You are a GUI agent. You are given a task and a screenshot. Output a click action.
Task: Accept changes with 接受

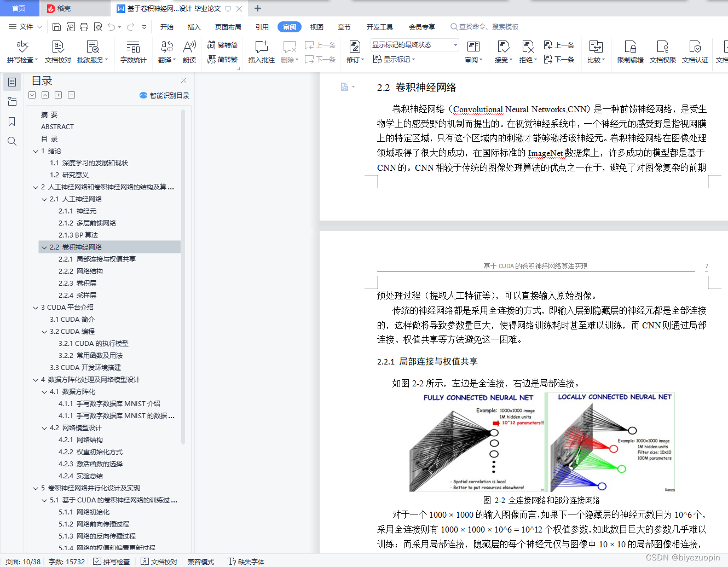point(504,52)
